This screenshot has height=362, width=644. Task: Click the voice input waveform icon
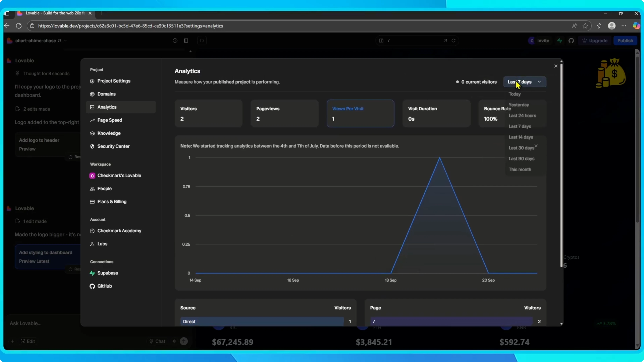tap(174, 341)
